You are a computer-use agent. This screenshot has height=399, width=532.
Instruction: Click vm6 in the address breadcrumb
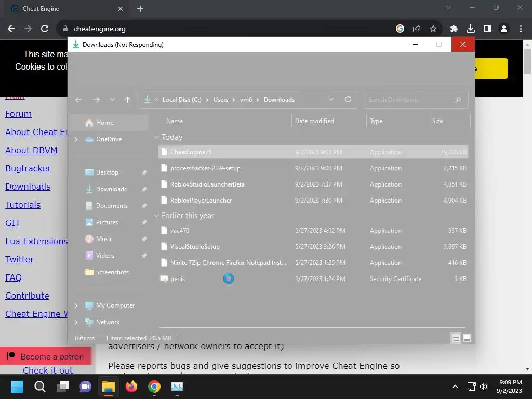246,100
